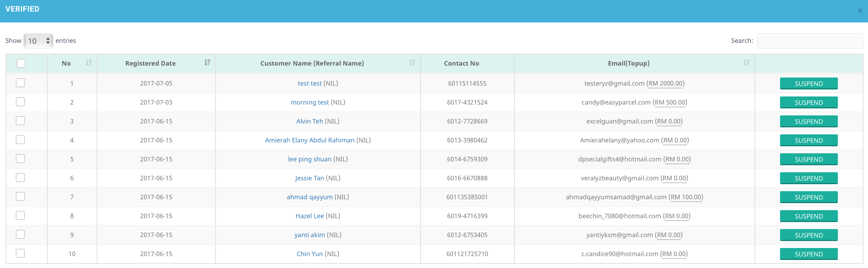The height and width of the screenshot is (268, 868).
Task: Sort by Customer Name column icon
Action: (412, 63)
